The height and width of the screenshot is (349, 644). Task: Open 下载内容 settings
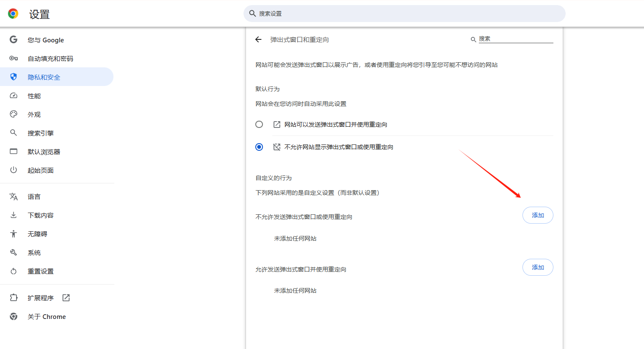coord(57,215)
